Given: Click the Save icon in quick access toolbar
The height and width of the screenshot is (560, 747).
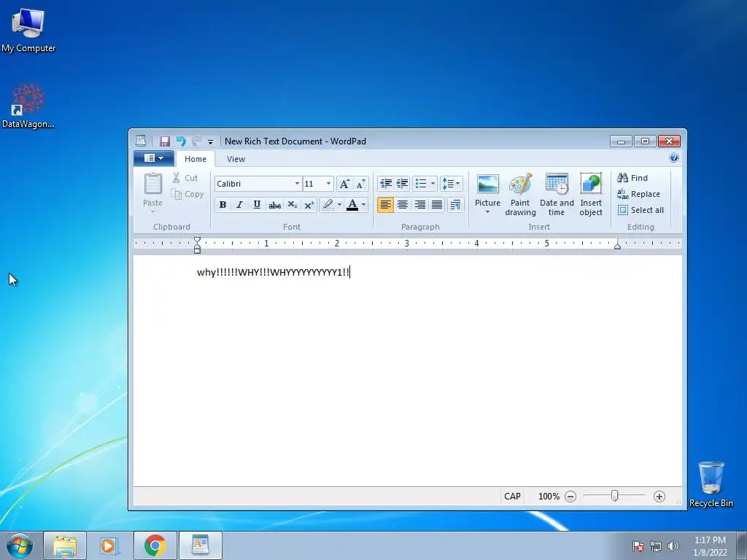Looking at the screenshot, I should tap(165, 141).
